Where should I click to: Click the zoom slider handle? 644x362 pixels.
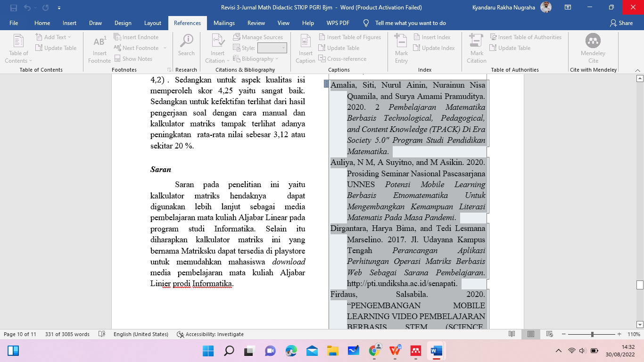coord(592,334)
